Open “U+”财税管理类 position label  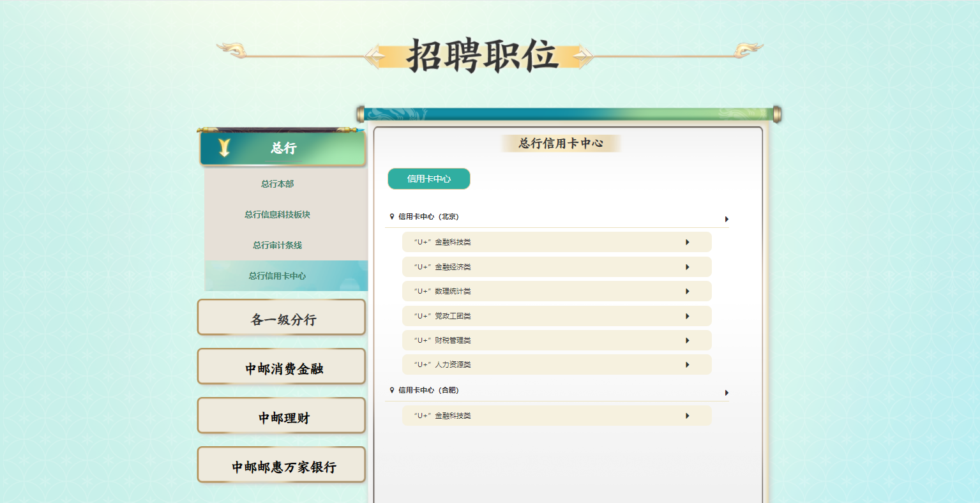[x=442, y=340]
